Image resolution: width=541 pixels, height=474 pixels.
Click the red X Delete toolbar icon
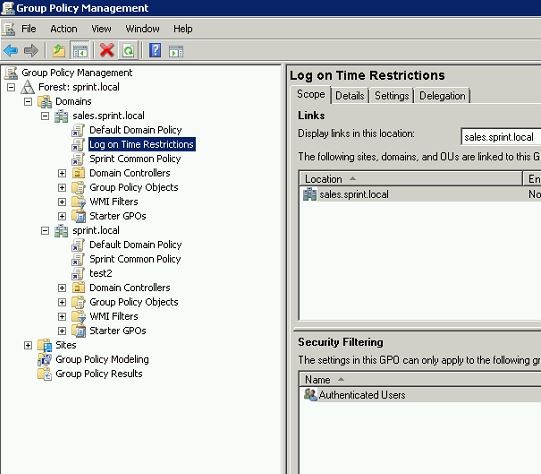[x=107, y=51]
